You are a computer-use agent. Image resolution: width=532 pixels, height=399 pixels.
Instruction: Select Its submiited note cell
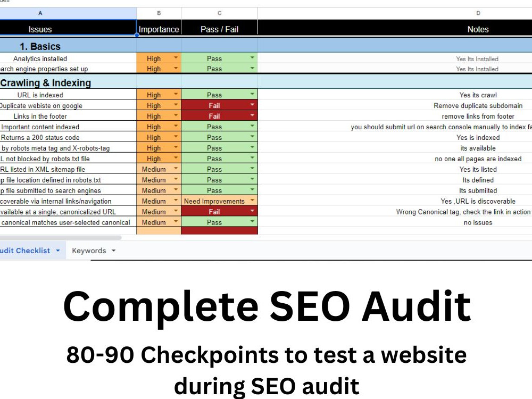click(395, 190)
